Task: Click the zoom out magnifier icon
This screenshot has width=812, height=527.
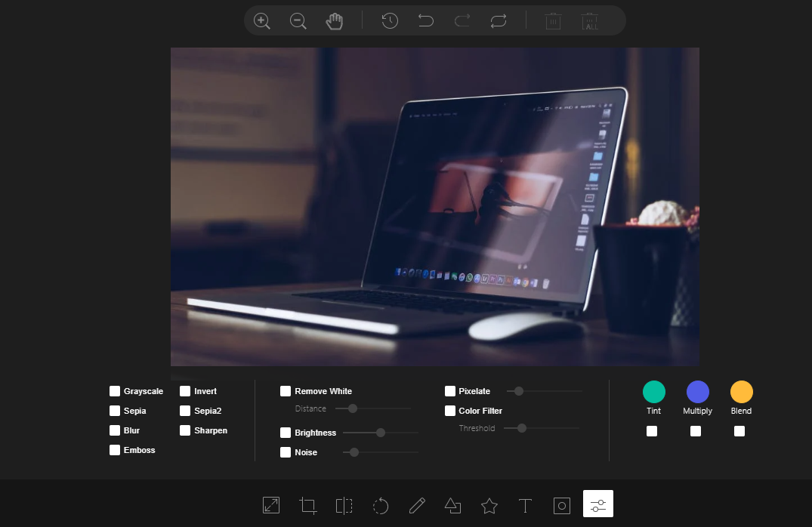Action: click(x=298, y=21)
